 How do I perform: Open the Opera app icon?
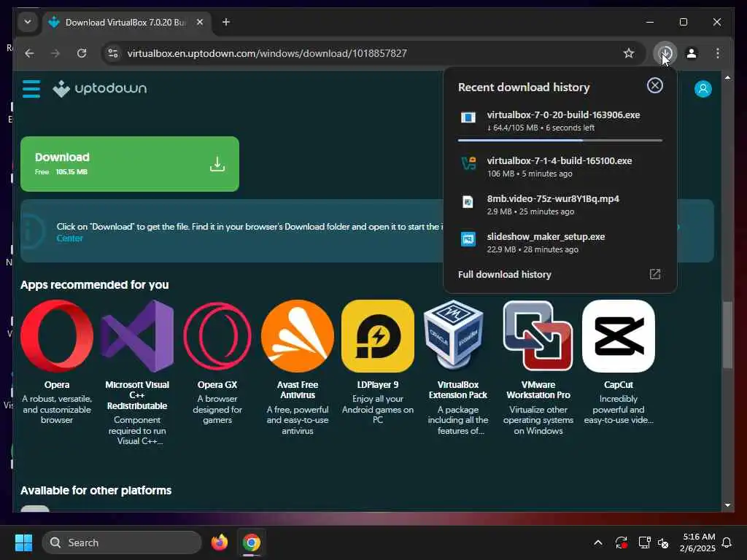click(x=57, y=335)
